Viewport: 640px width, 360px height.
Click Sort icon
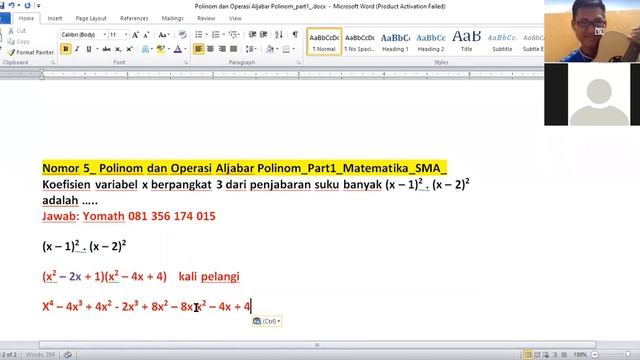(279, 35)
